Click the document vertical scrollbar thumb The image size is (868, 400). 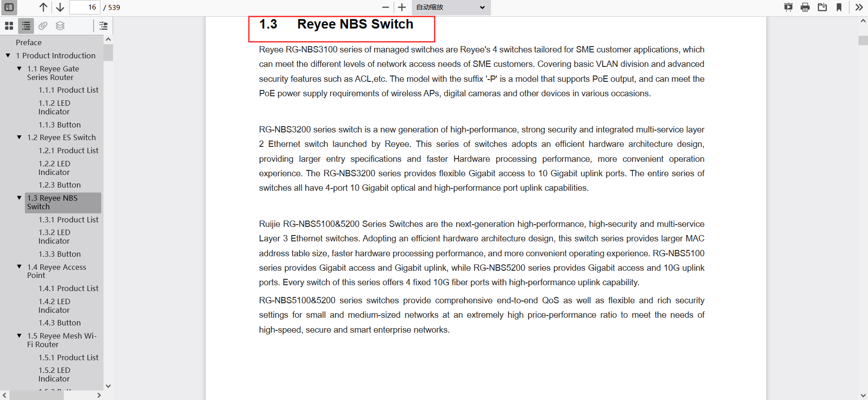[863, 40]
